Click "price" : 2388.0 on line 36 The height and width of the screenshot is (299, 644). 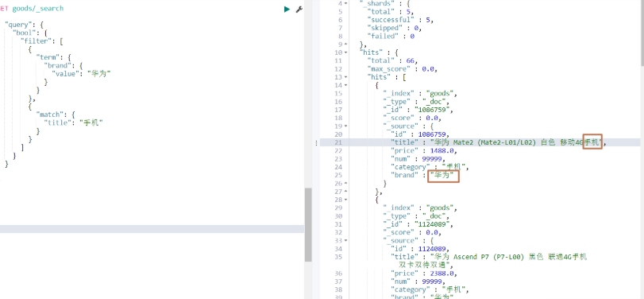coord(424,274)
